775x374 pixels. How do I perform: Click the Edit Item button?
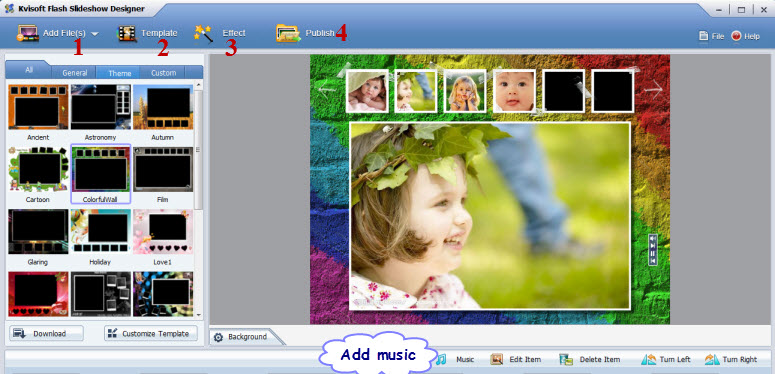[x=516, y=359]
